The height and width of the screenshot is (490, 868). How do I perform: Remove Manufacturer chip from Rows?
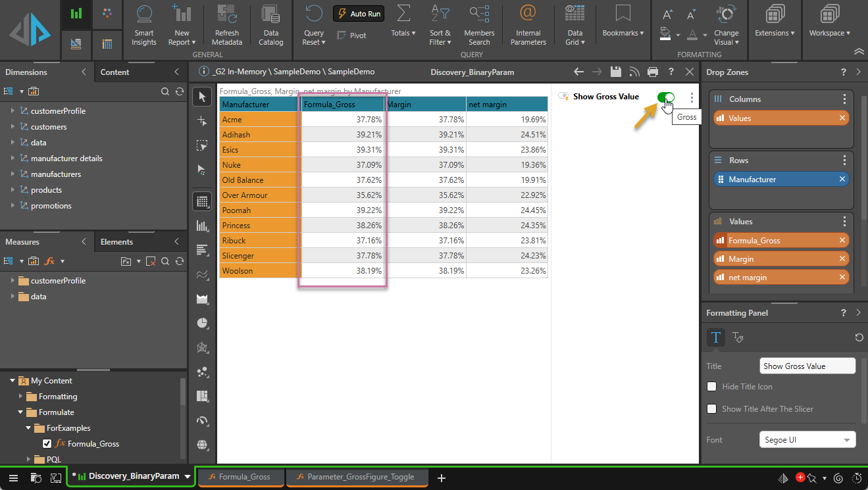tap(842, 179)
